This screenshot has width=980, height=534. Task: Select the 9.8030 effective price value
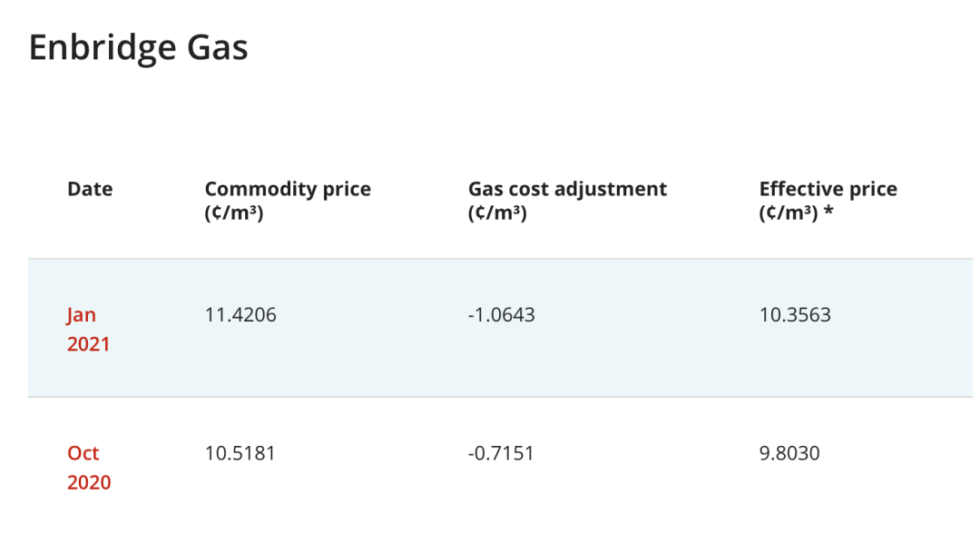point(789,452)
